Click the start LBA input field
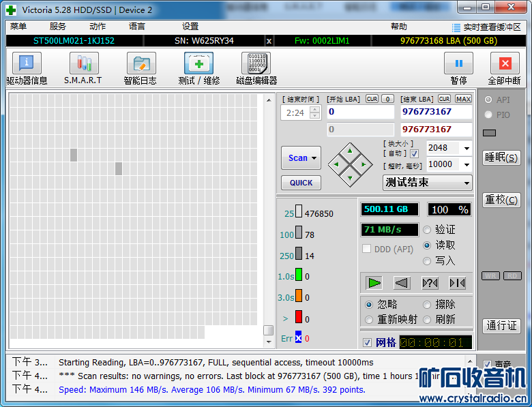The height and width of the screenshot is (407, 532). [x=361, y=112]
